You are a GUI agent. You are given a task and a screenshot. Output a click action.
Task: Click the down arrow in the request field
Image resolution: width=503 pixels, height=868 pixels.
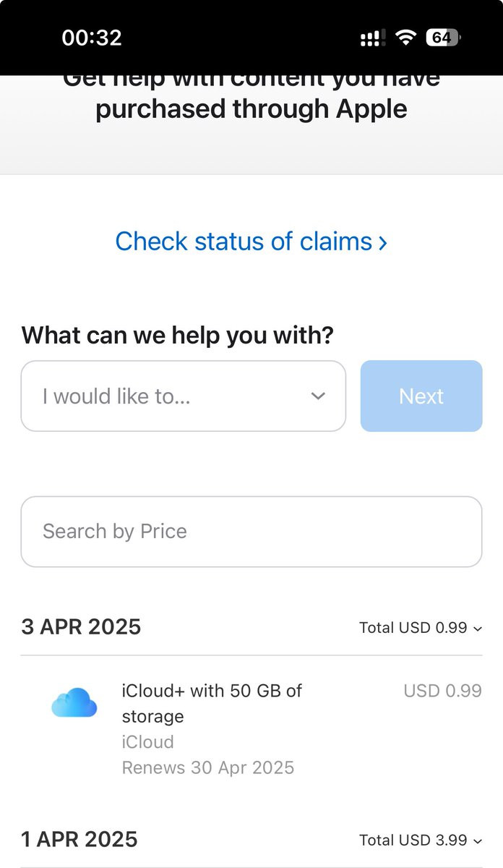(x=318, y=396)
